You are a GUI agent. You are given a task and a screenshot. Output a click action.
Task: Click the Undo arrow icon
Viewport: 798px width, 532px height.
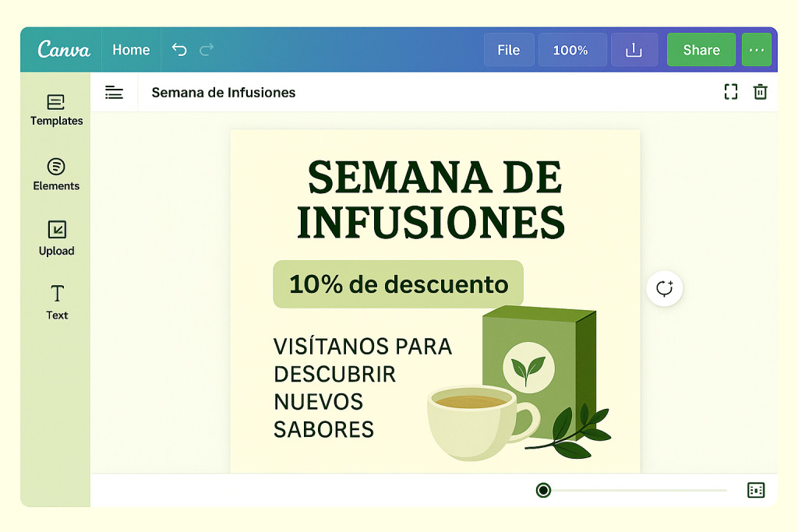point(178,49)
